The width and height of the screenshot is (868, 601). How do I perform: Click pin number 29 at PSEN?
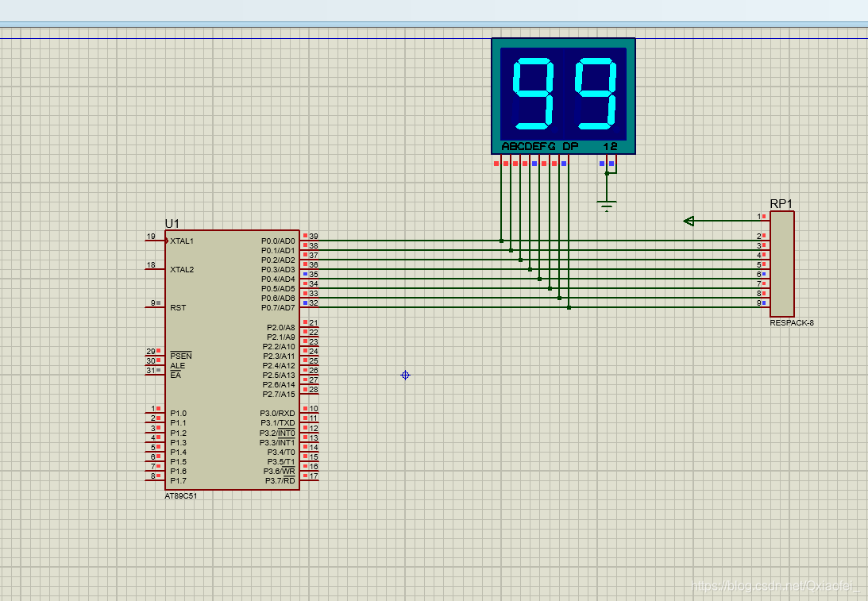[x=151, y=352]
